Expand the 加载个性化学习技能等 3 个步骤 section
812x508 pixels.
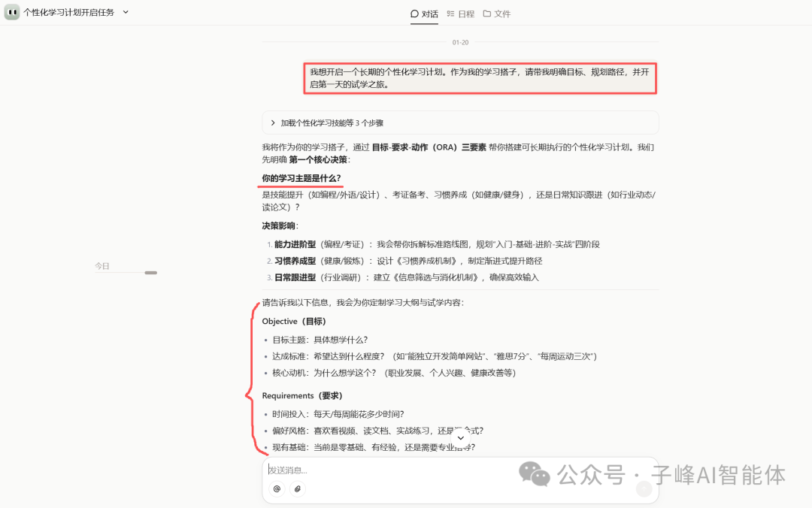(x=460, y=122)
